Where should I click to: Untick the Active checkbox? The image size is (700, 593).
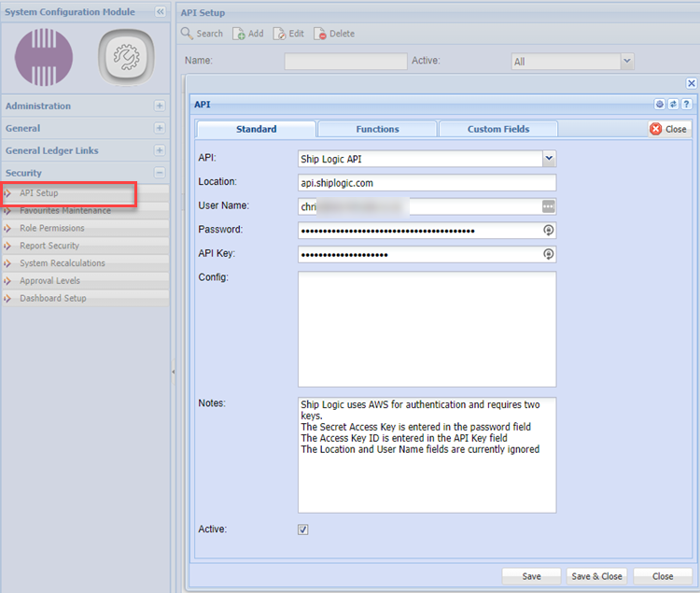coord(303,529)
